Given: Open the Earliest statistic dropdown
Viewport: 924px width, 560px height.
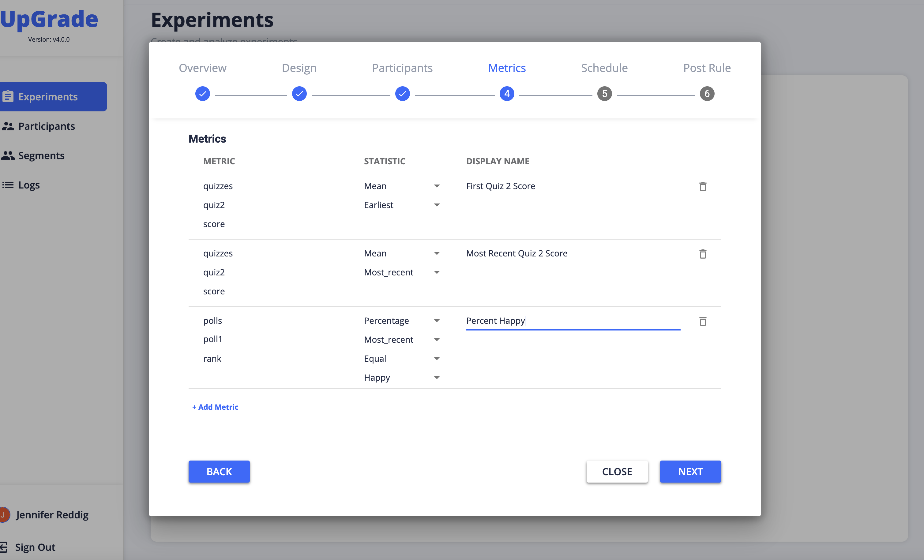Looking at the screenshot, I should click(402, 205).
